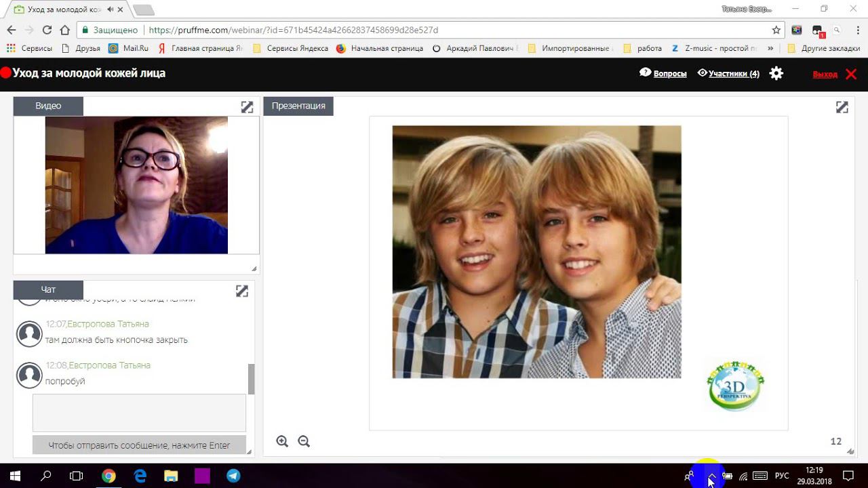Open Windows taskbar search

pos(46,476)
